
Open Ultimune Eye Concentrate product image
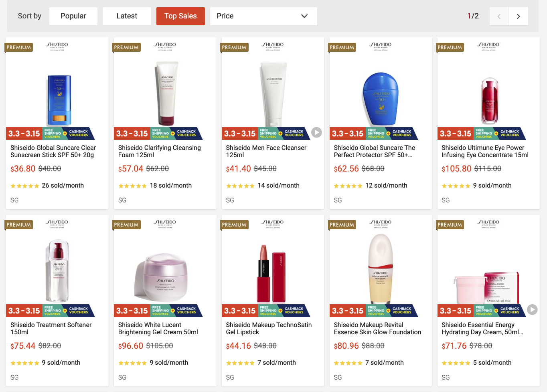489,100
